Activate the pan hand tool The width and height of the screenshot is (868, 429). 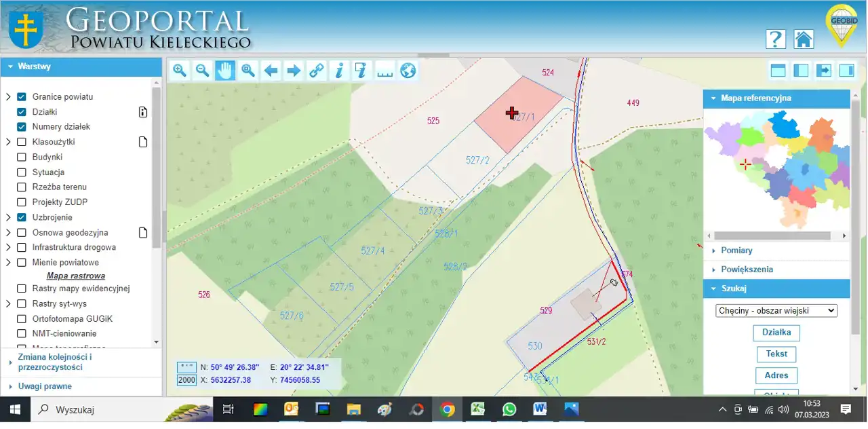click(x=225, y=70)
